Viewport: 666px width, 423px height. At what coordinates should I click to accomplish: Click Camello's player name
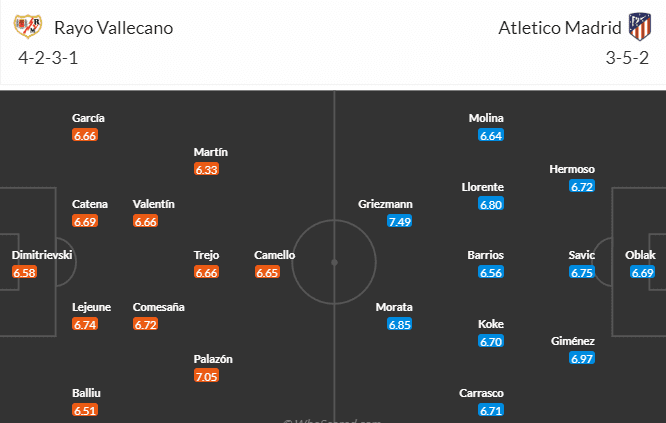[274, 255]
